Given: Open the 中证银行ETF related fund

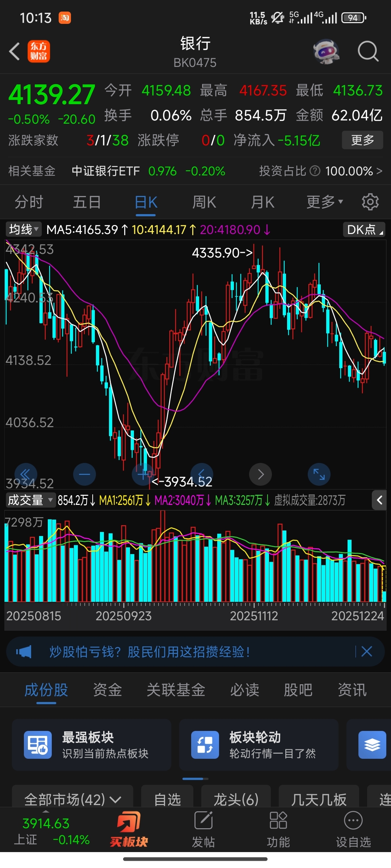Looking at the screenshot, I should coord(106,171).
